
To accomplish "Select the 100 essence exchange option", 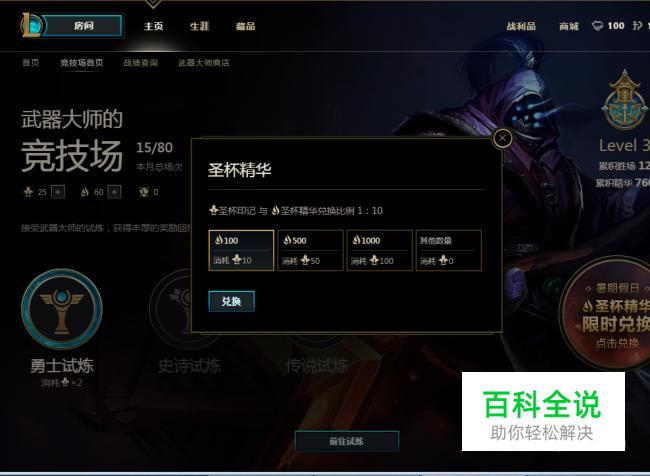I will (x=241, y=250).
